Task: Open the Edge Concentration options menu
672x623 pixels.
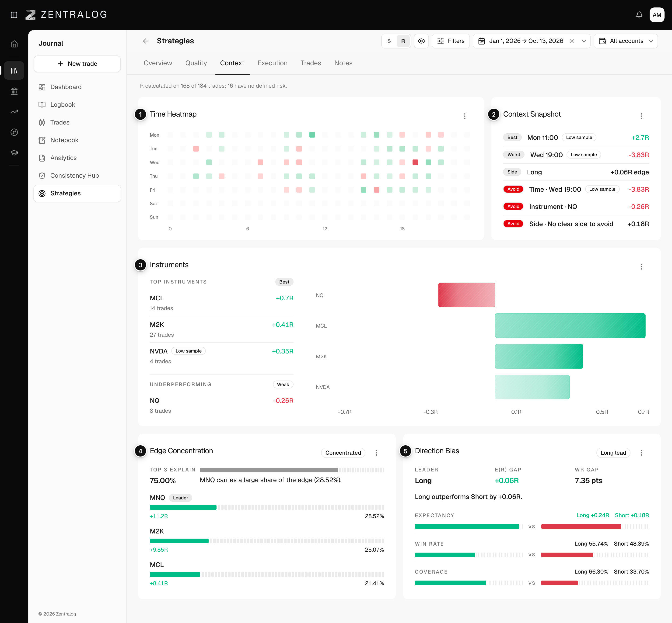Action: click(376, 453)
